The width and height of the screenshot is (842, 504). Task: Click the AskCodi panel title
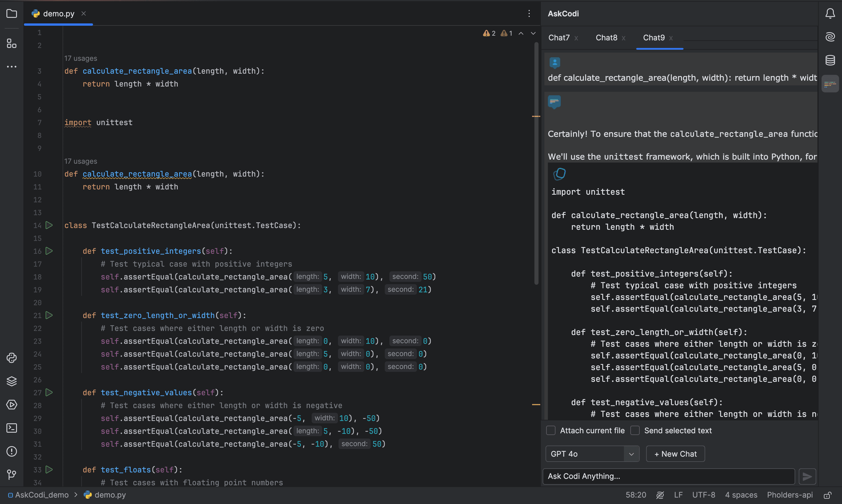pos(563,13)
